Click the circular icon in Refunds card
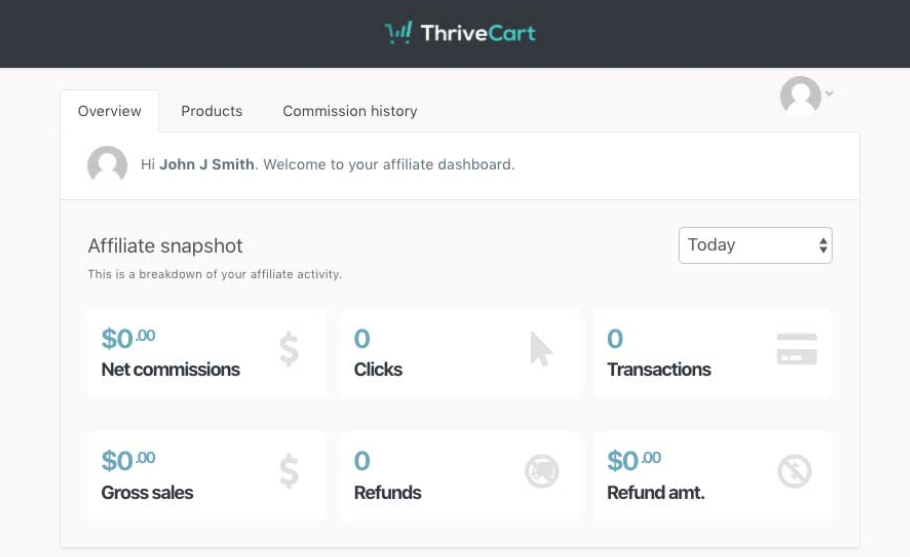Screen dimensions: 910x557 point(542,471)
